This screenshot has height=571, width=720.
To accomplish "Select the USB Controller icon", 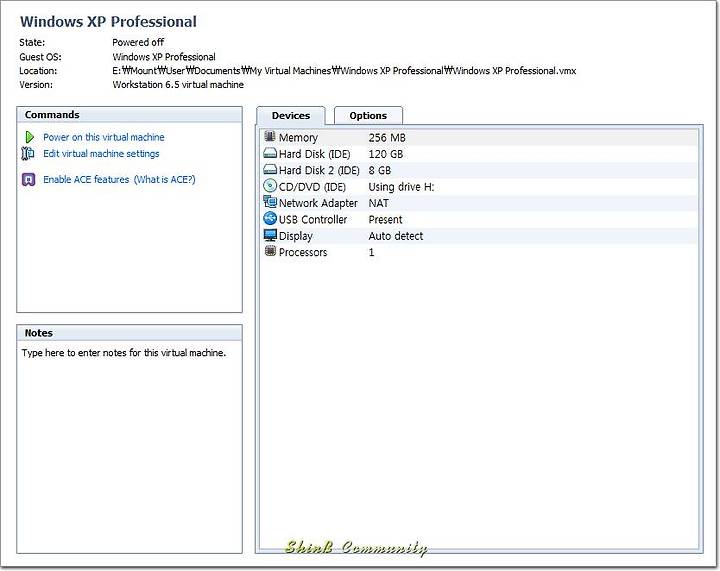I will 270,218.
